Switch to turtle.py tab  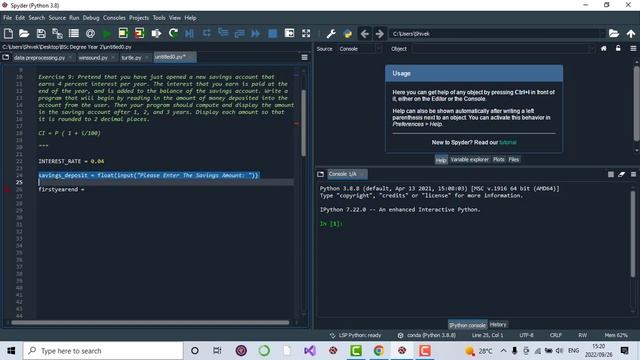click(x=131, y=58)
